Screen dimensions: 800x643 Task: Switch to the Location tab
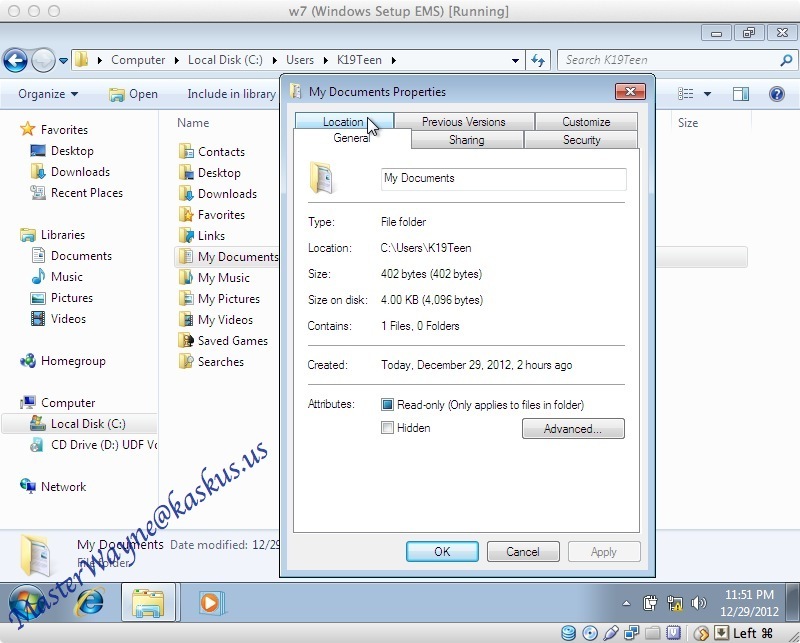click(343, 121)
